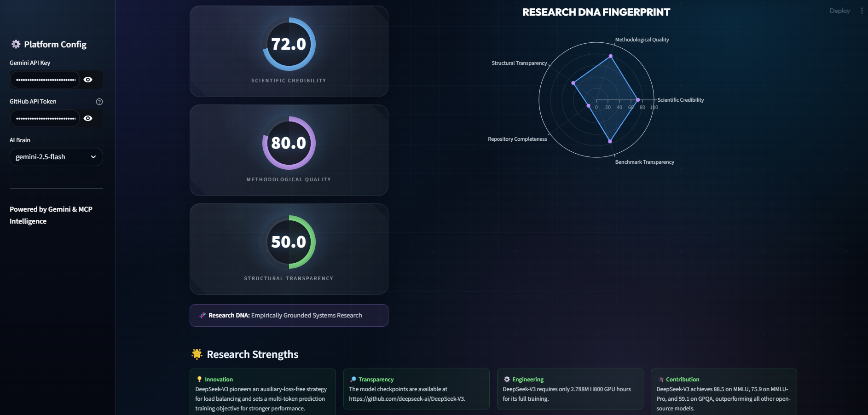
Task: Click the 72.0 Scientific Credibility gauge
Action: 289,44
